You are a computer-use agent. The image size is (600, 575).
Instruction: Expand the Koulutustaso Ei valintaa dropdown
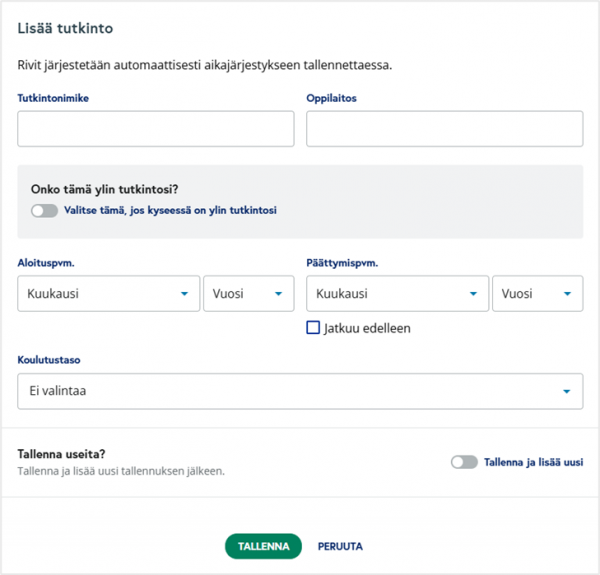coord(300,391)
